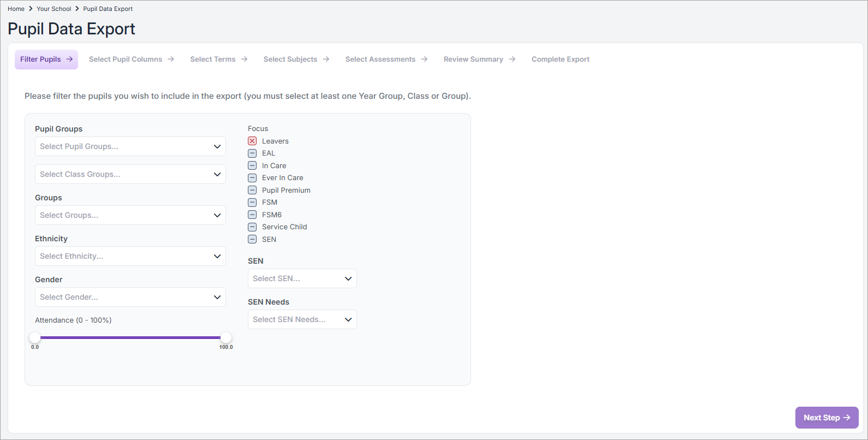Toggle the Service Child checkbox
This screenshot has width=868, height=440.
pyautogui.click(x=252, y=227)
